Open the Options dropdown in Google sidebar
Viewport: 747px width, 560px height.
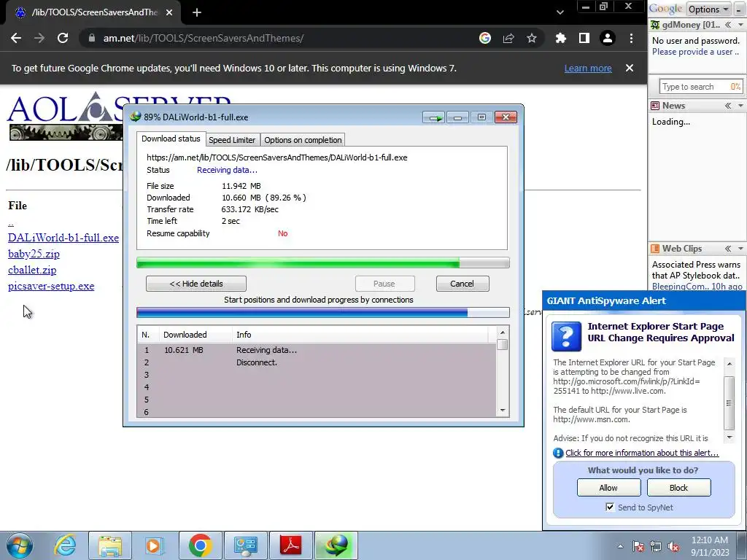coord(709,9)
